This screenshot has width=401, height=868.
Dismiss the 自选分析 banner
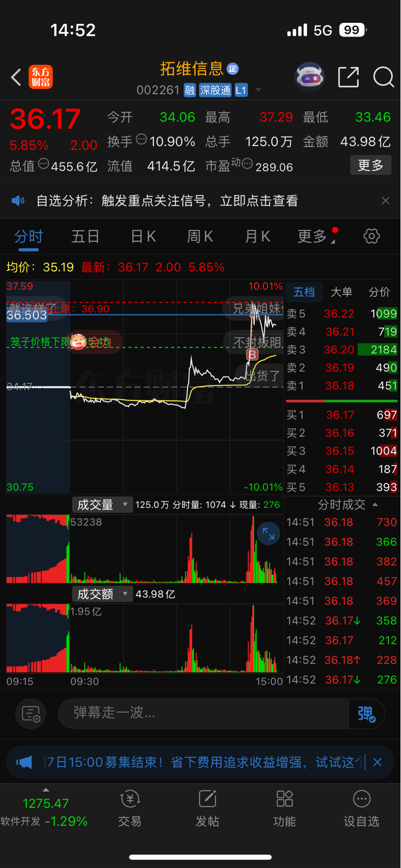tap(385, 201)
